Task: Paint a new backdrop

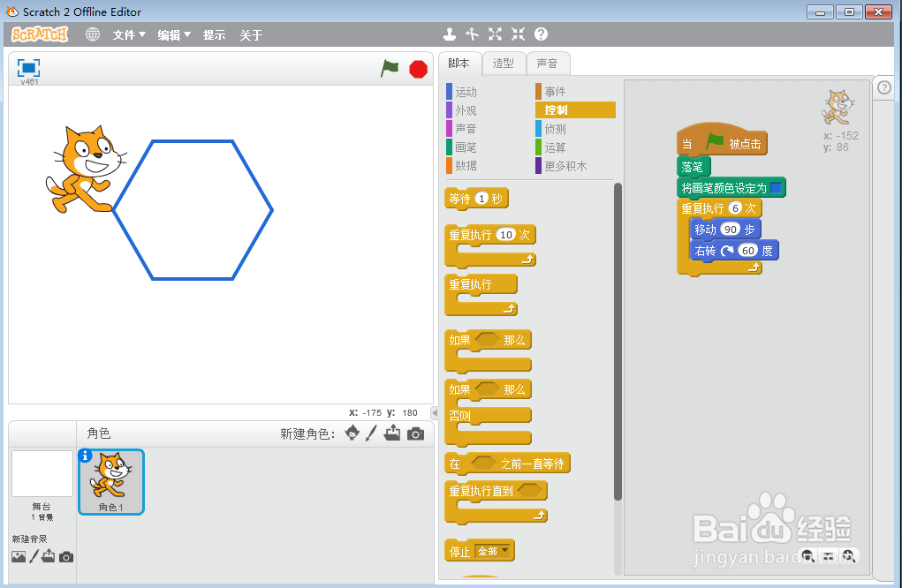Action: [34, 556]
